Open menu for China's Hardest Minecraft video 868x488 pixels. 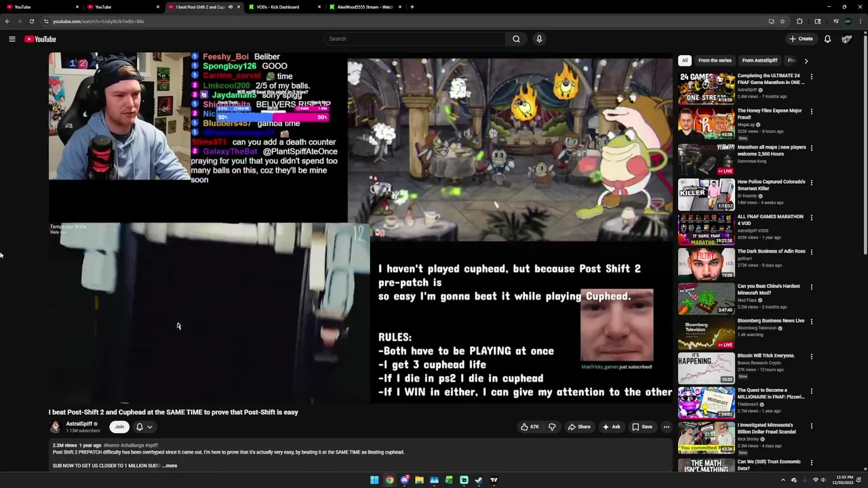(811, 287)
